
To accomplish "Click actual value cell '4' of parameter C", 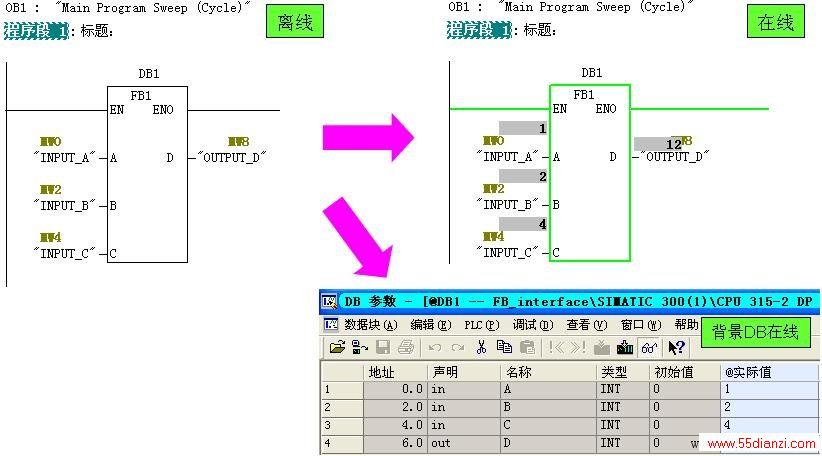I will click(x=770, y=425).
